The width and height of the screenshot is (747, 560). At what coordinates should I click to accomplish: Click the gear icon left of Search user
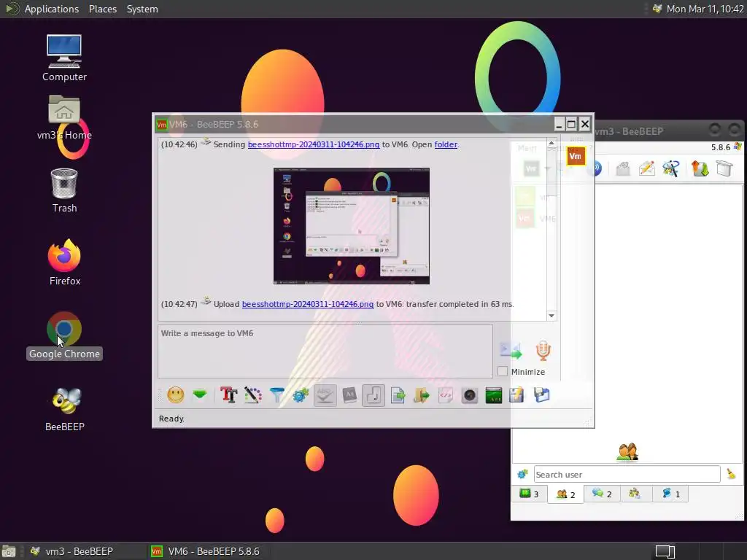[x=522, y=474]
